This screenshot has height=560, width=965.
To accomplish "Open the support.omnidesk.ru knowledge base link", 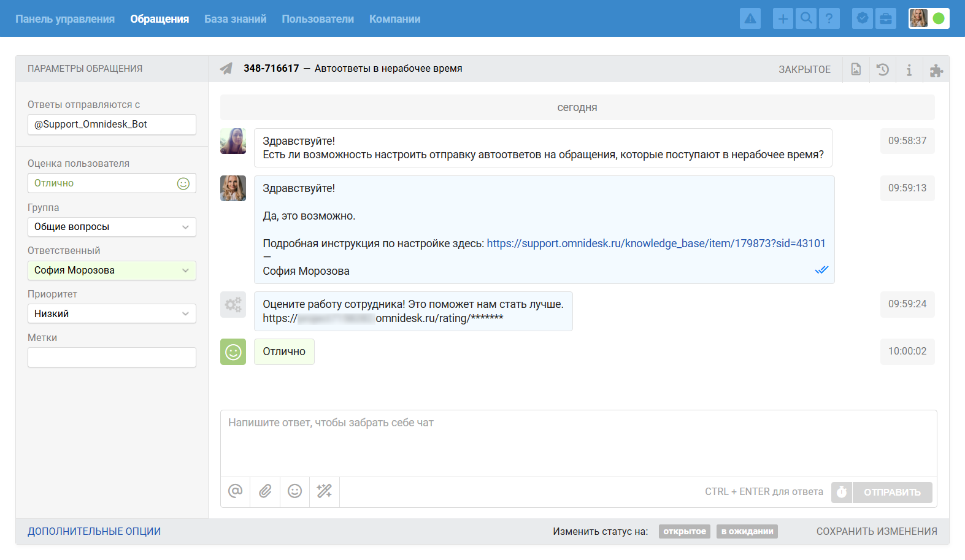I will tap(656, 244).
